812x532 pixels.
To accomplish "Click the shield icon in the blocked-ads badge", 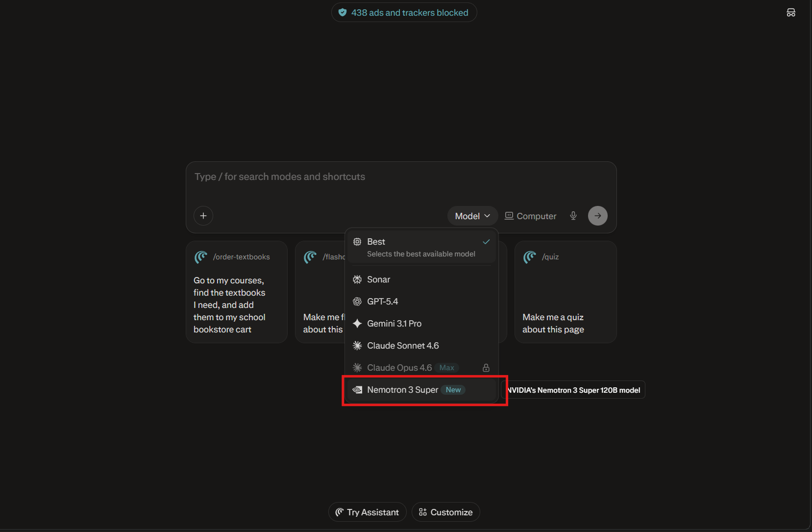I will click(343, 12).
